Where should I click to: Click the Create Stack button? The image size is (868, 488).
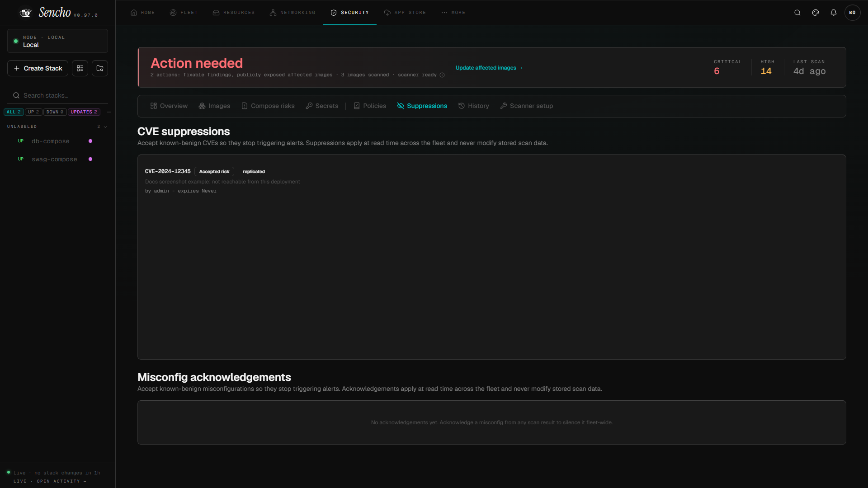(38, 68)
